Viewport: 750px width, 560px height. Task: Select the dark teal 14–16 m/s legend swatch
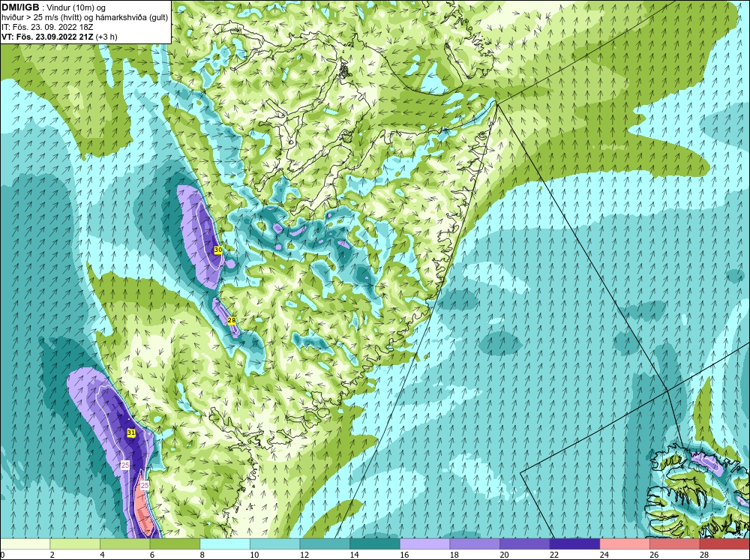[x=375, y=544]
